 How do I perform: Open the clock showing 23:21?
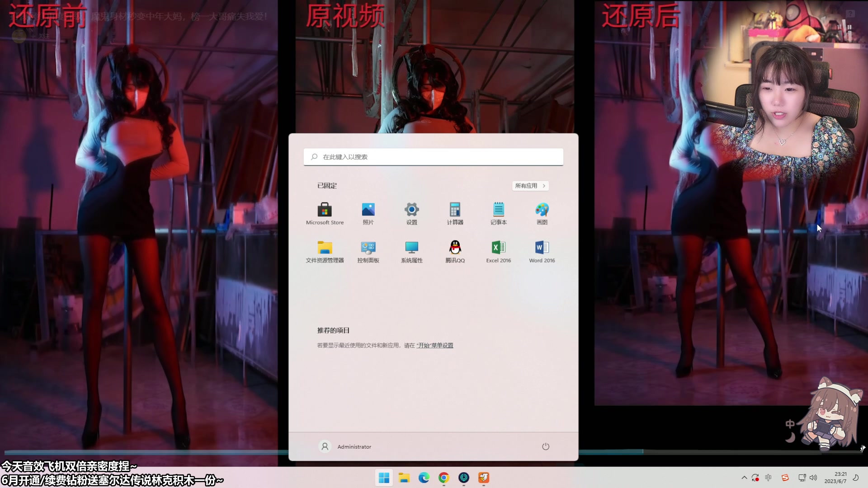coord(835,478)
